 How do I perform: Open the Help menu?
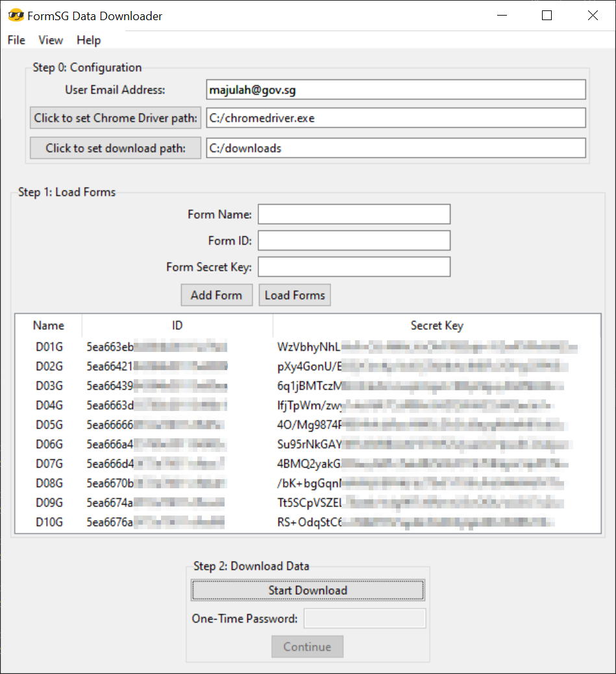point(88,40)
